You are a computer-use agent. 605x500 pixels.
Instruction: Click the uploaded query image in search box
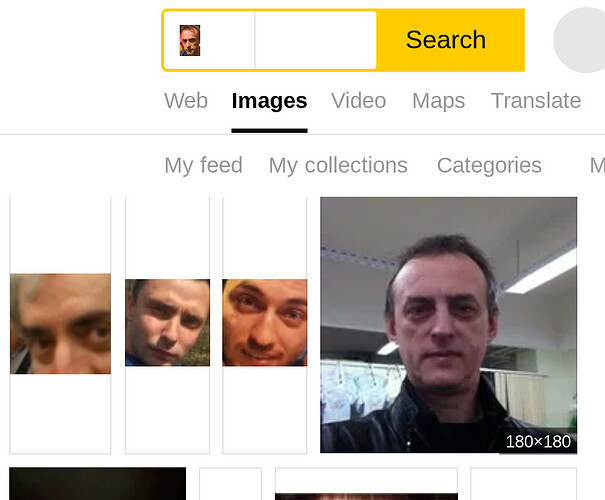tap(190, 41)
